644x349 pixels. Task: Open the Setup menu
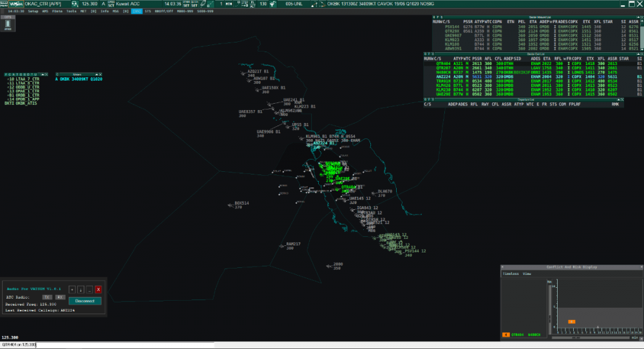coord(33,12)
